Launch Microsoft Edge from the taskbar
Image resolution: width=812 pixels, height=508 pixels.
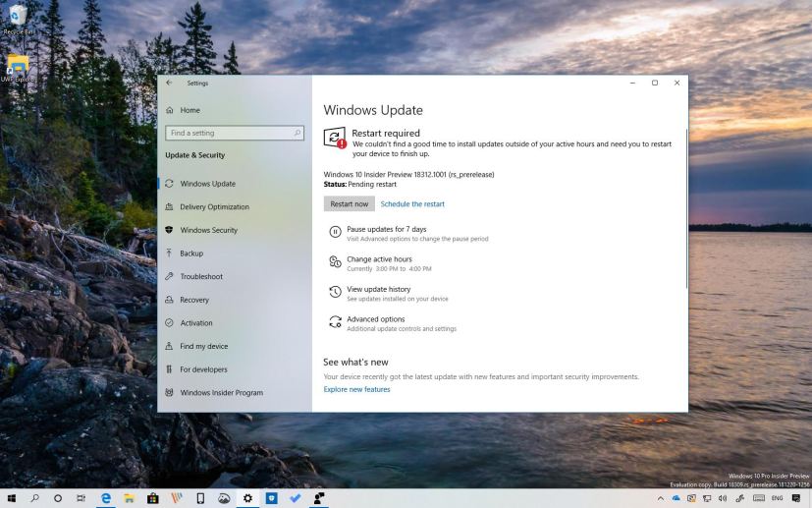[x=106, y=498]
